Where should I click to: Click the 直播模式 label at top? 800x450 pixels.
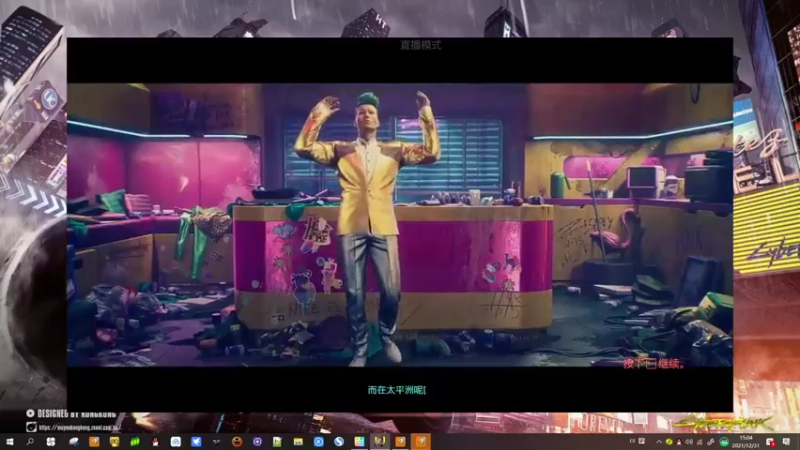(420, 45)
